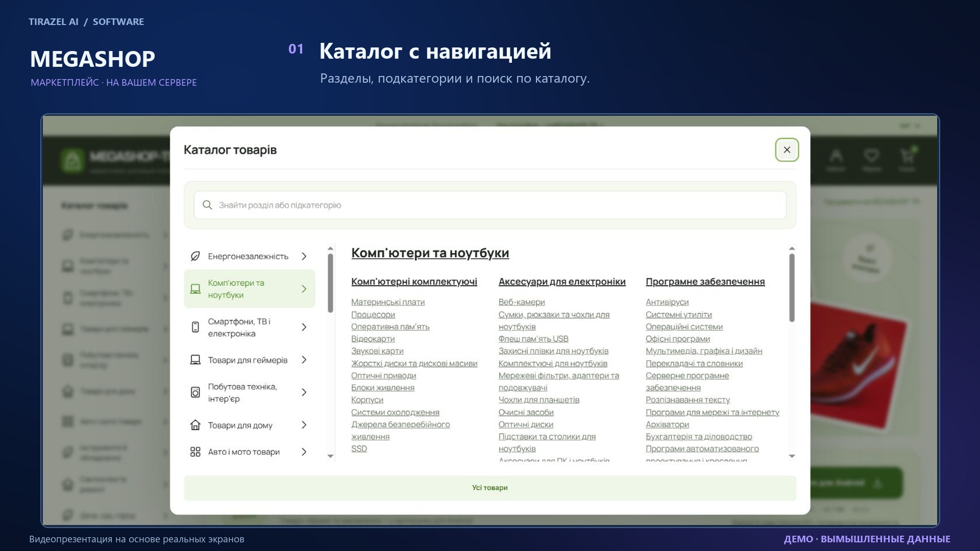Select Товари для геймерів category
The width and height of the screenshot is (980, 551).
[250, 360]
